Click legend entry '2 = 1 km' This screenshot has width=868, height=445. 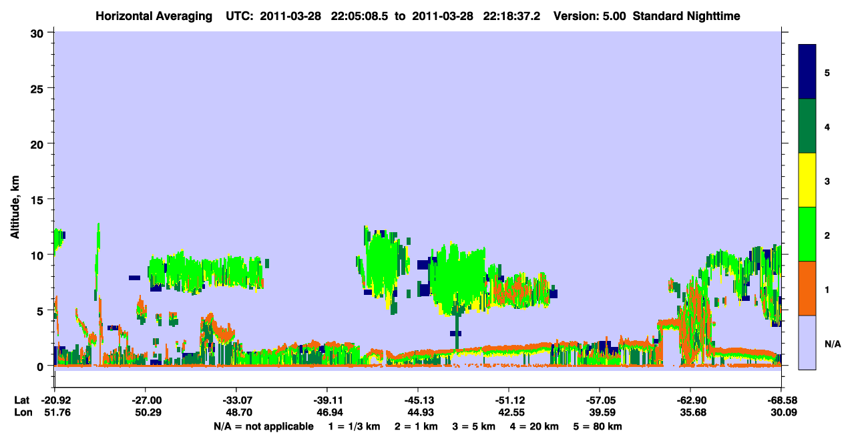coord(416,426)
